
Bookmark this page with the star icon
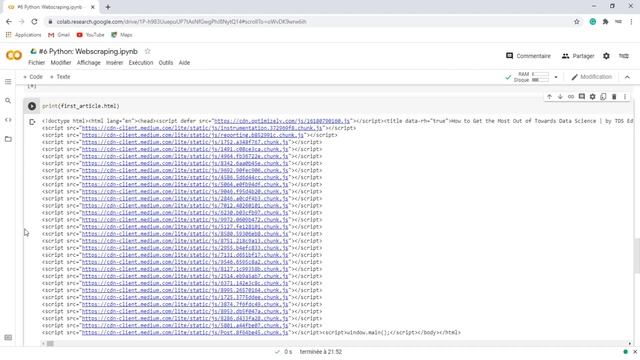tap(577, 22)
